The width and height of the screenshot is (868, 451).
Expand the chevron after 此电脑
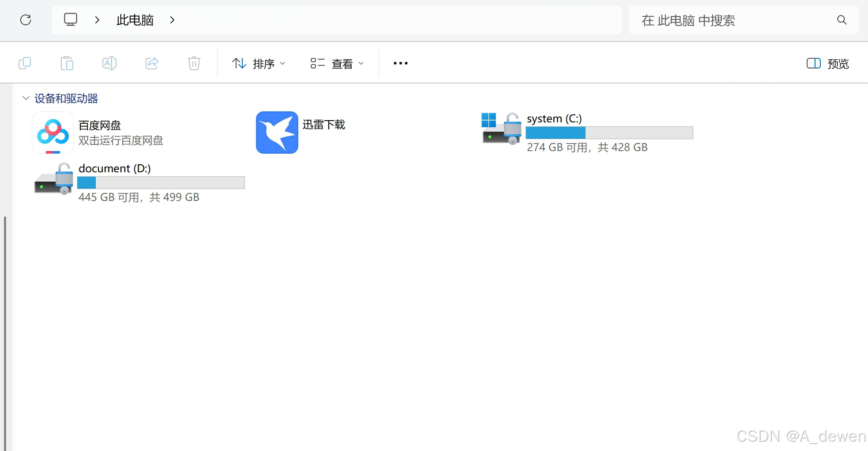pyautogui.click(x=172, y=20)
